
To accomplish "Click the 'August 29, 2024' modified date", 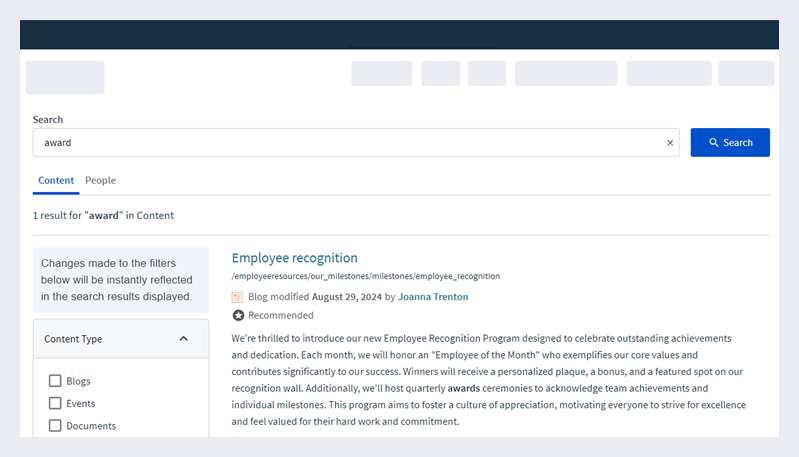I will [347, 297].
